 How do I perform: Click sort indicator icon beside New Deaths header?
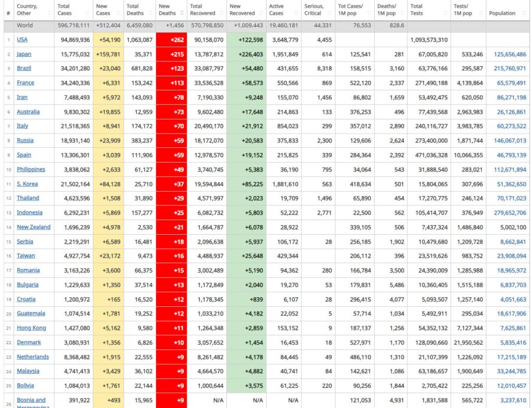point(181,13)
